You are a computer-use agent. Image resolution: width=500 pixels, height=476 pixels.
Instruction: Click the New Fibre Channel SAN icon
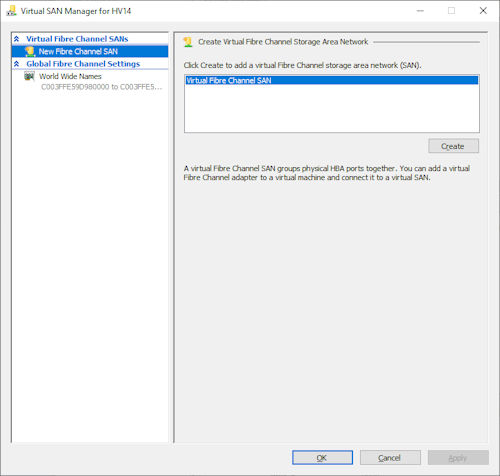[x=30, y=51]
